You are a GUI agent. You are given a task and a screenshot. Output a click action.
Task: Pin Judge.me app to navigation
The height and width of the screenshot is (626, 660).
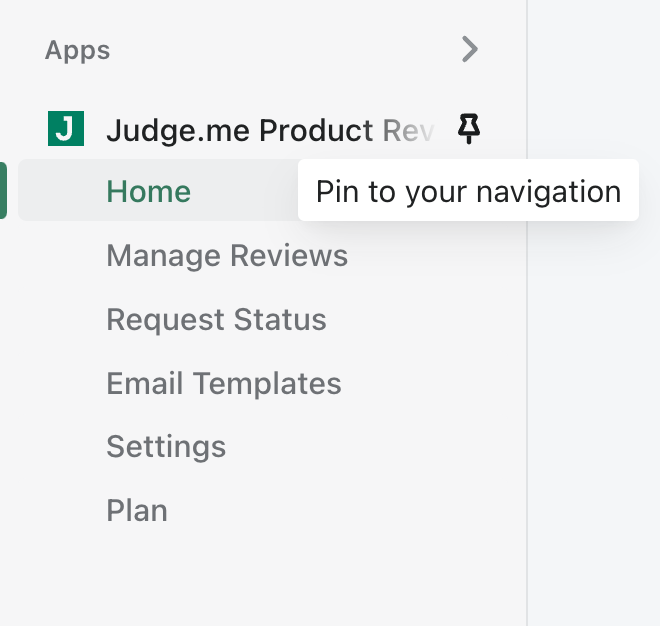point(469,129)
